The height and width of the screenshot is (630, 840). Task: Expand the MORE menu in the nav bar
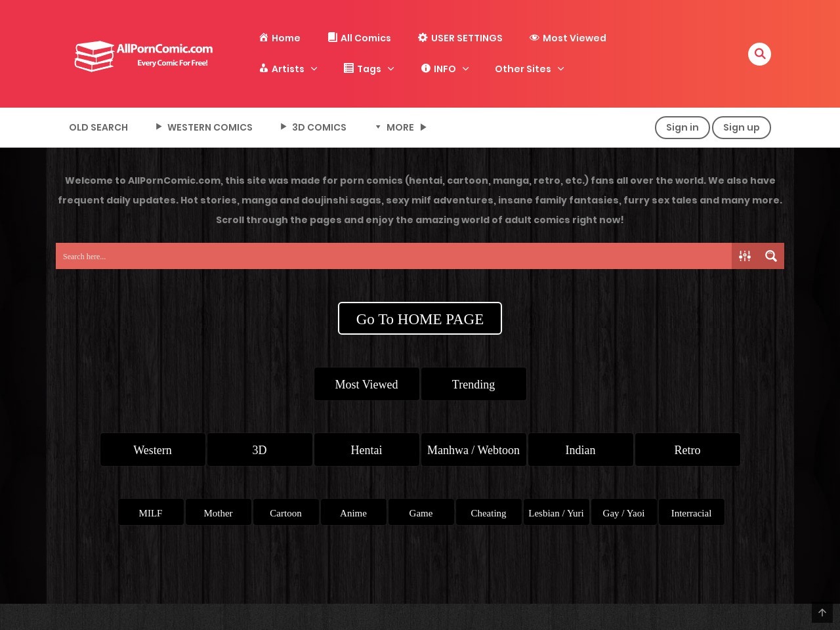[400, 127]
